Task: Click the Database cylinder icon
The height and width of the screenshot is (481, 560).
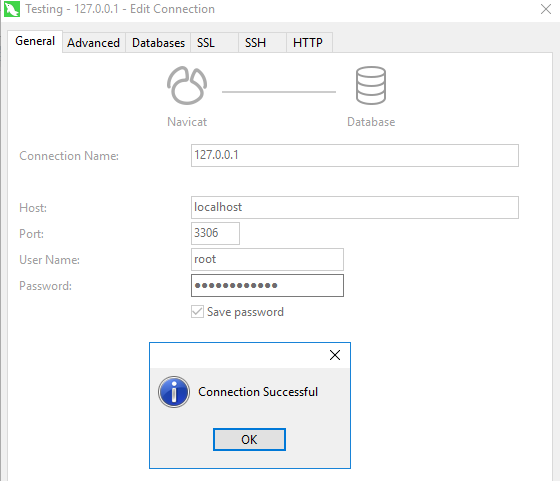Action: coord(371,86)
